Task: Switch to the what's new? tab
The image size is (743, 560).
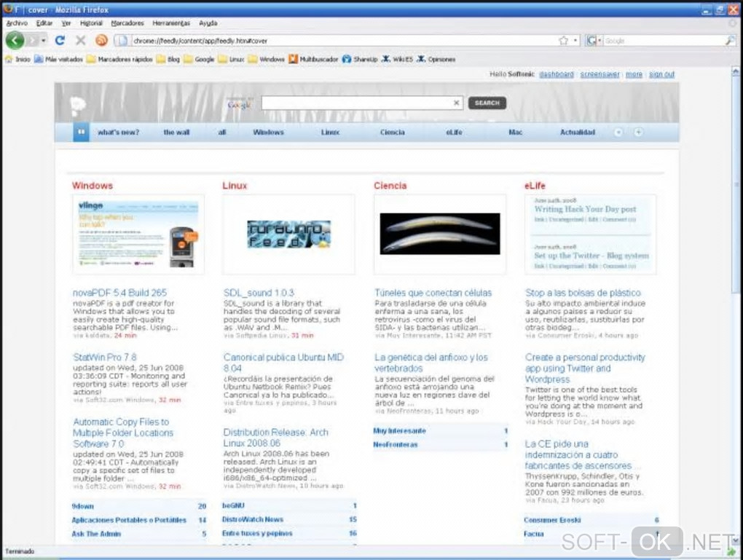Action: tap(119, 133)
